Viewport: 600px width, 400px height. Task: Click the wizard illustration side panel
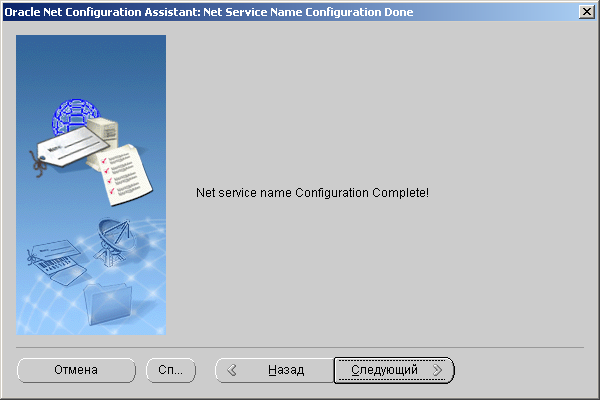[x=91, y=185]
